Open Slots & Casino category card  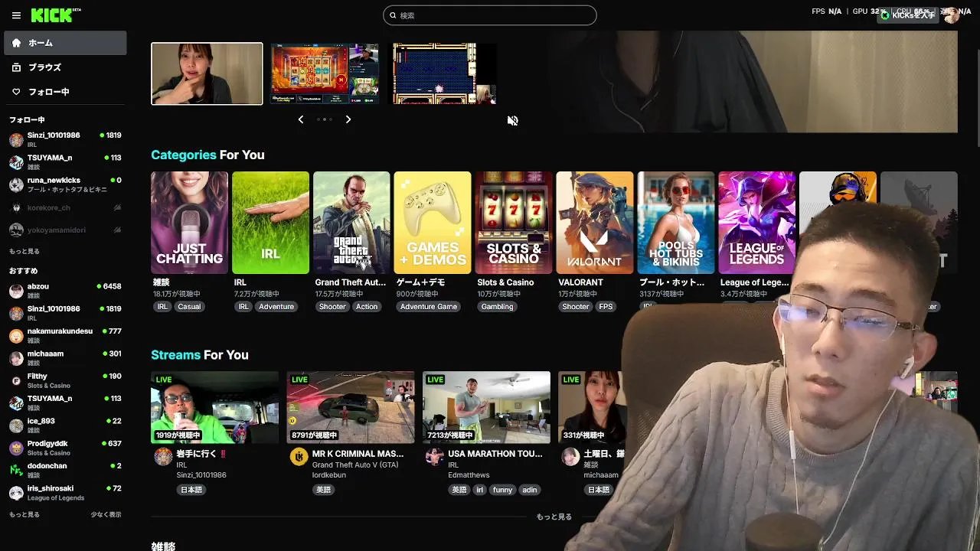[514, 223]
